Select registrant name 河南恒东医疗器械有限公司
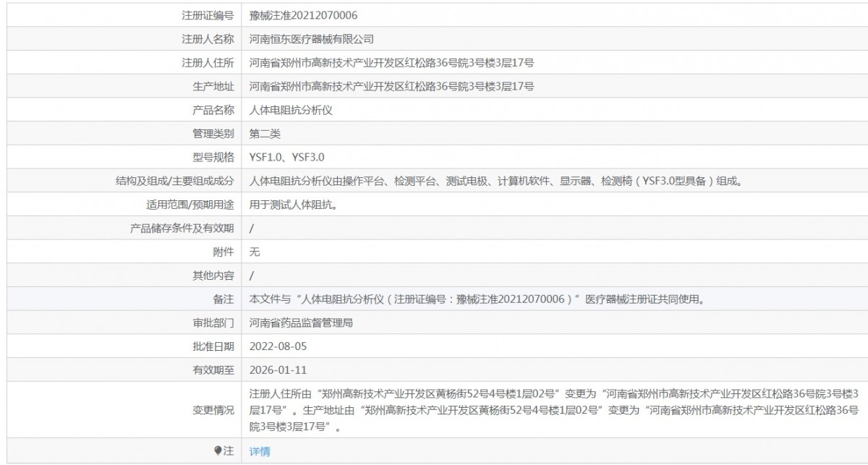The height and width of the screenshot is (465, 868). 311,39
